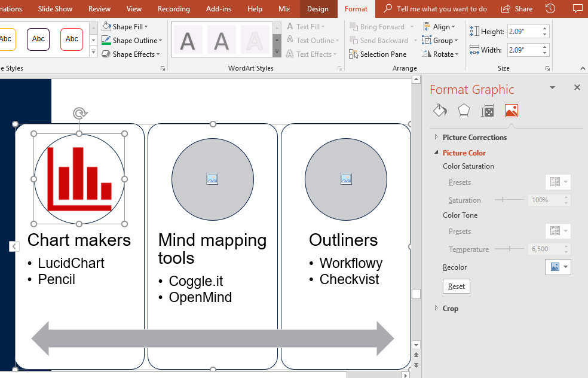
Task: Click the rotation handle above the chart icon
Action: (79, 113)
